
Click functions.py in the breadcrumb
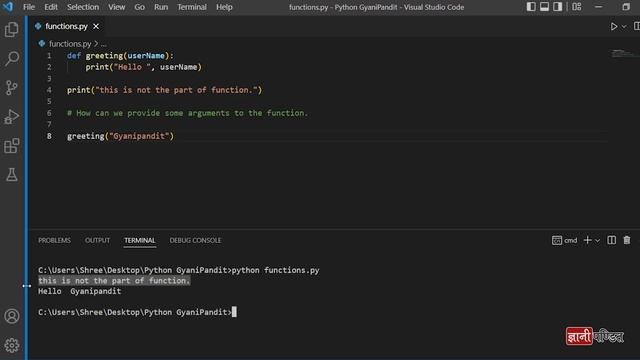pyautogui.click(x=70, y=44)
